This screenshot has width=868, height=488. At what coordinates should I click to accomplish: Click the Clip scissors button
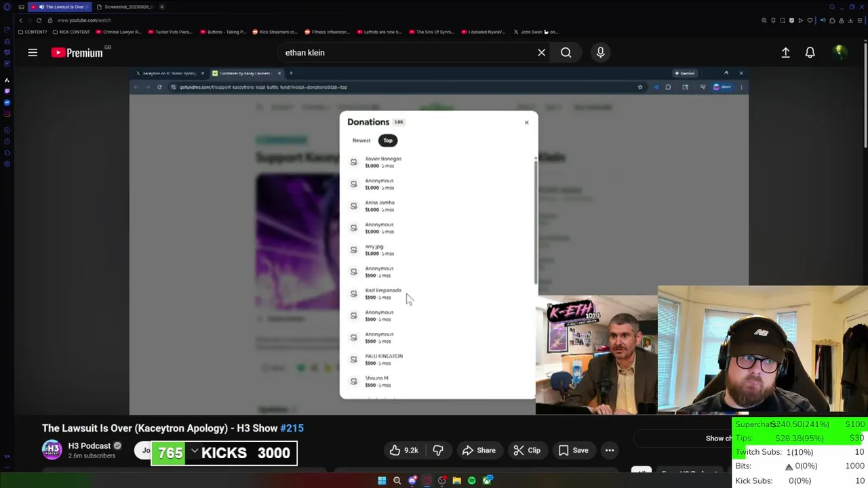(527, 450)
